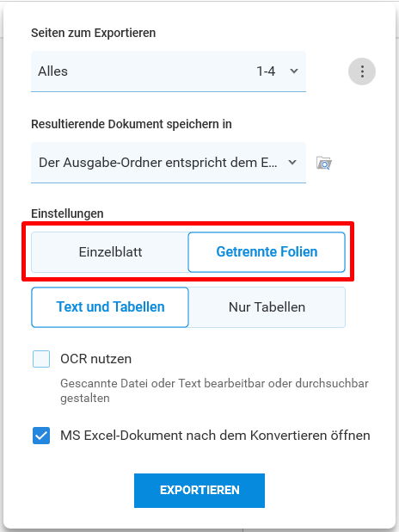Click the 'OCR nutzen' label text
Viewport: 399px width, 532px height.
pos(96,359)
